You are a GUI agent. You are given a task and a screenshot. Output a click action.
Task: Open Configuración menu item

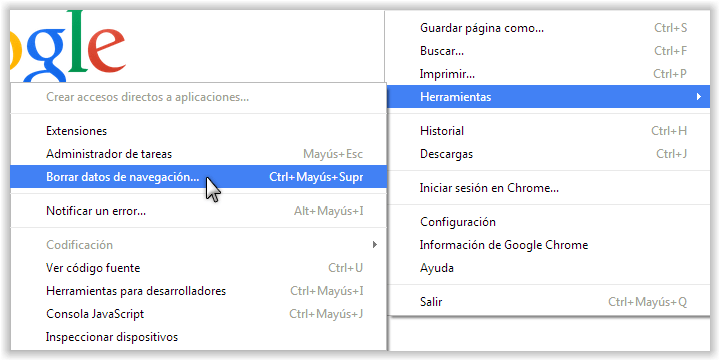point(549,222)
